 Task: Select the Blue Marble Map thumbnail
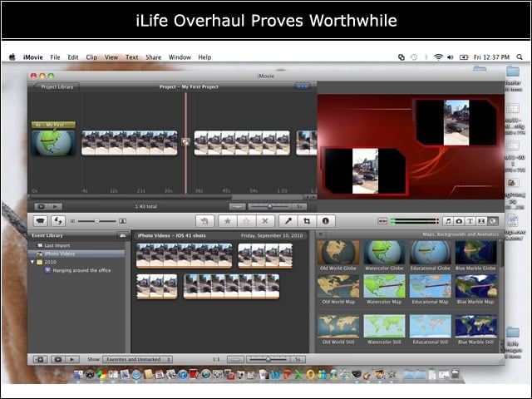coord(475,286)
